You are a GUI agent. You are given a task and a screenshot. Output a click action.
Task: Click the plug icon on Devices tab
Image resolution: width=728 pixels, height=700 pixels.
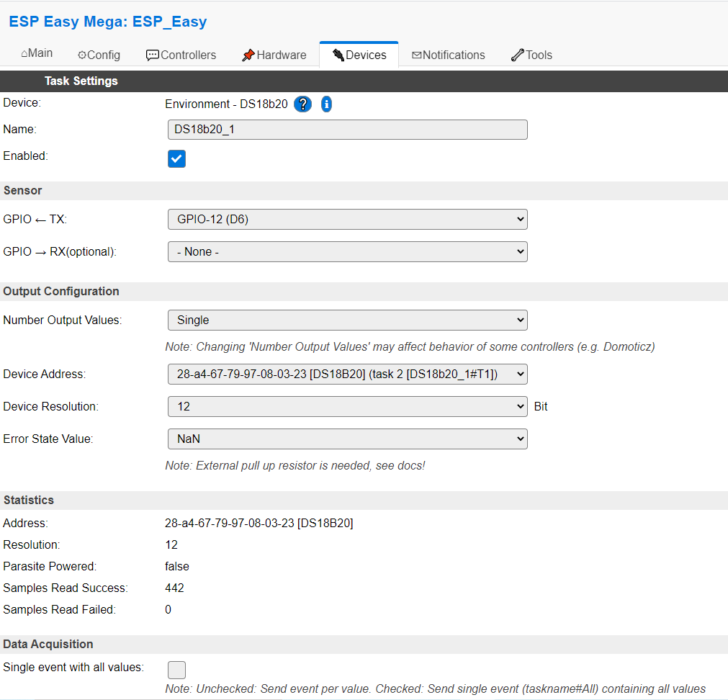click(x=338, y=55)
